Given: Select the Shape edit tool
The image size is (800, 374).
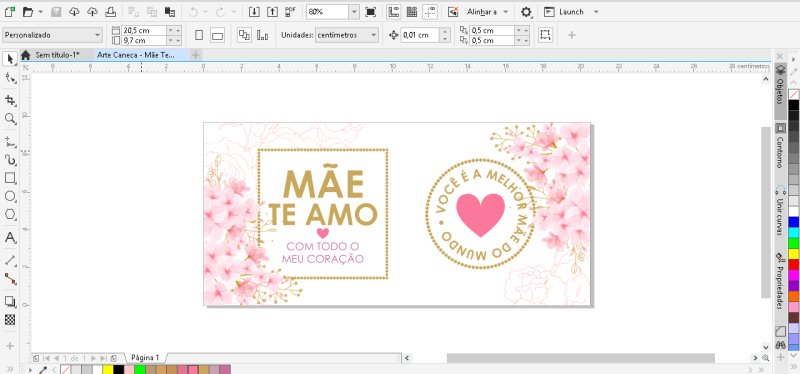Looking at the screenshot, I should 10,78.
